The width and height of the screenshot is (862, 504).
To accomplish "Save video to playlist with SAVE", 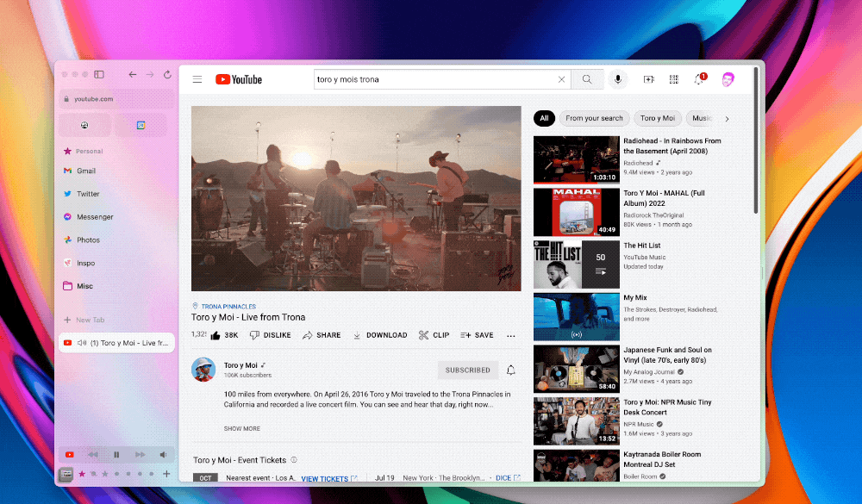I will (477, 335).
